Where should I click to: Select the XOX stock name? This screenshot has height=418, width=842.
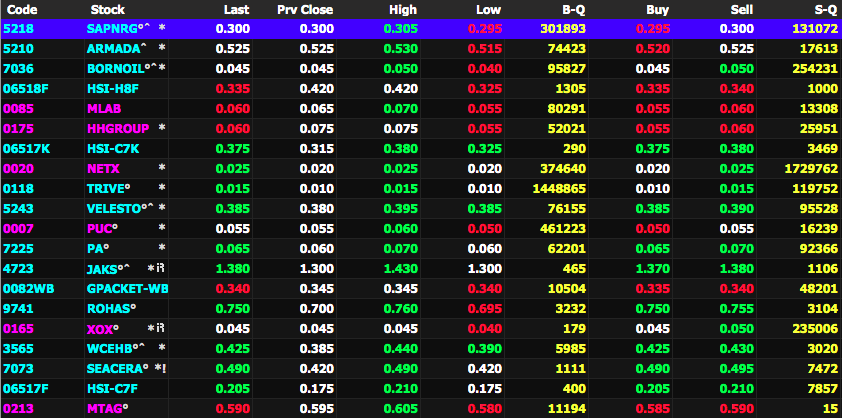(x=99, y=328)
